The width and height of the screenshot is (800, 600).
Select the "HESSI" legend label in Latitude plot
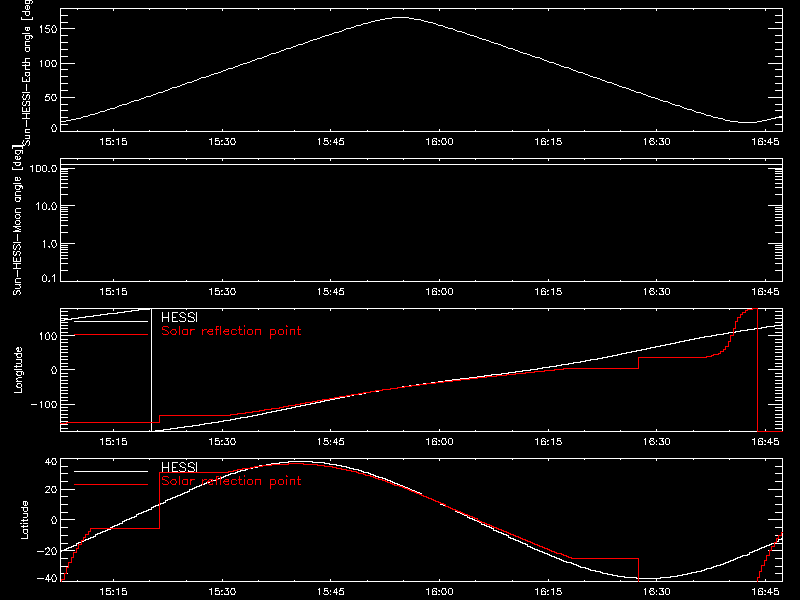(179, 466)
